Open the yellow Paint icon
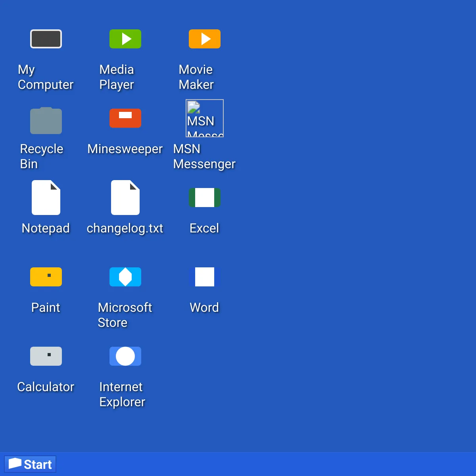476x476 pixels. 46,277
